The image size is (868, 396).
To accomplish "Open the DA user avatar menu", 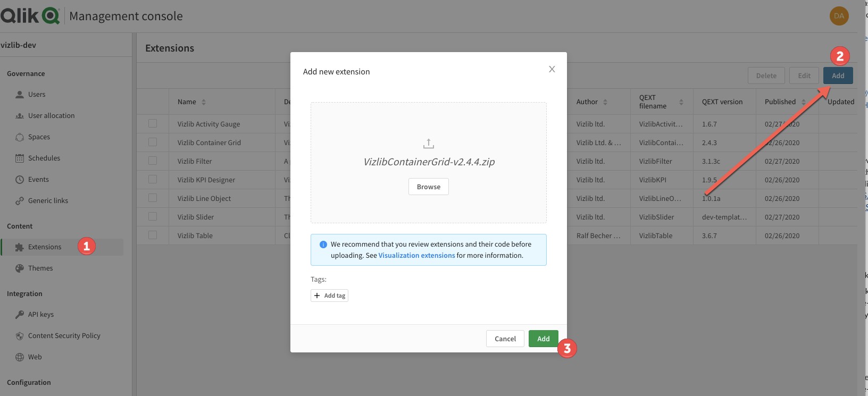I will click(839, 16).
